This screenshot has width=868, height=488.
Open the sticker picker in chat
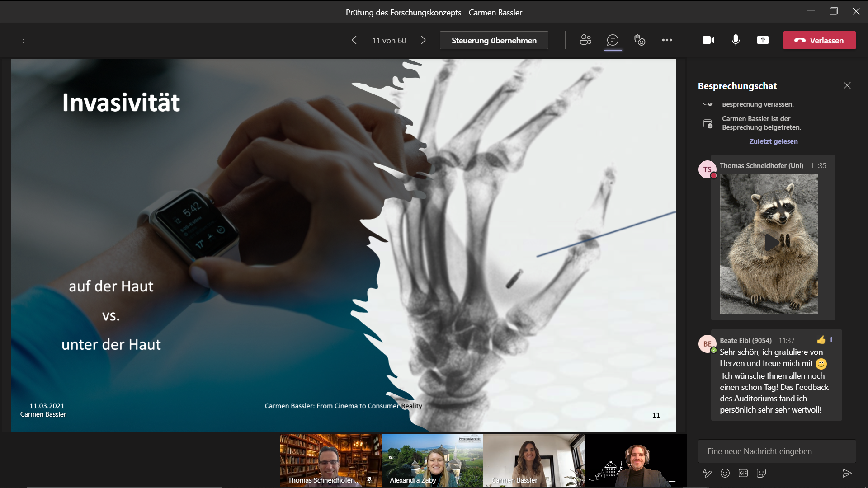[761, 473]
